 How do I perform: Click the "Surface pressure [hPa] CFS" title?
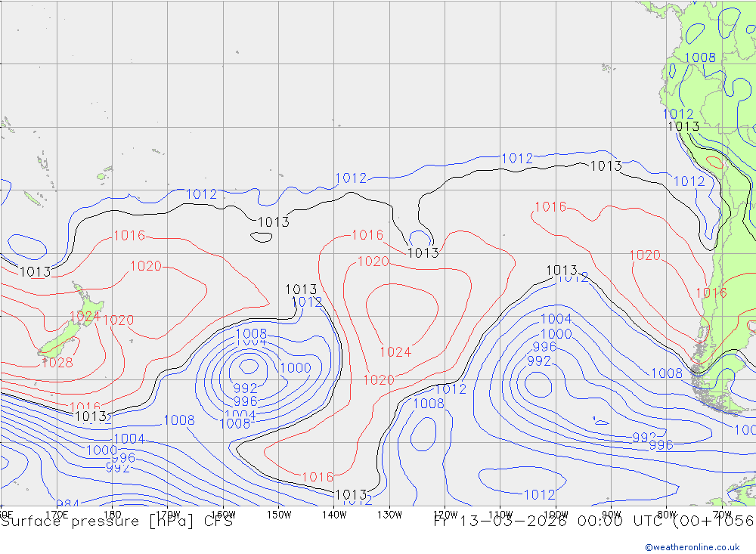pos(116,522)
